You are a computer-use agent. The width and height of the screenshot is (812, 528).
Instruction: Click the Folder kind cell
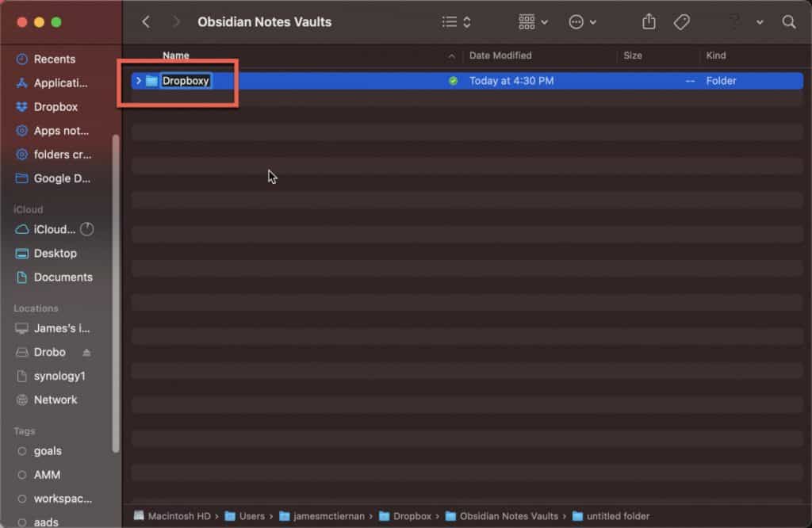pyautogui.click(x=721, y=81)
